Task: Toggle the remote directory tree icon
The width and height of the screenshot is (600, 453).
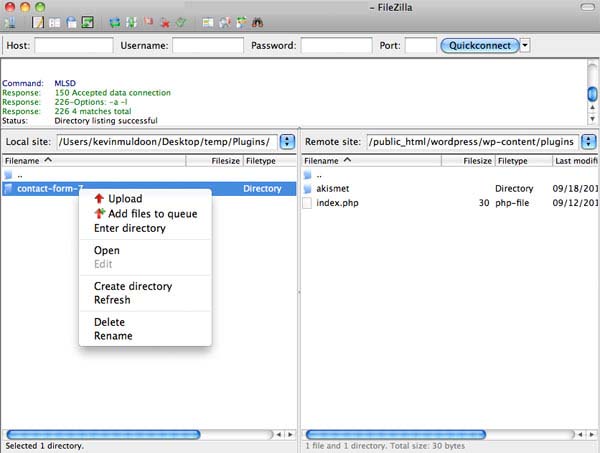Action: click(71, 23)
